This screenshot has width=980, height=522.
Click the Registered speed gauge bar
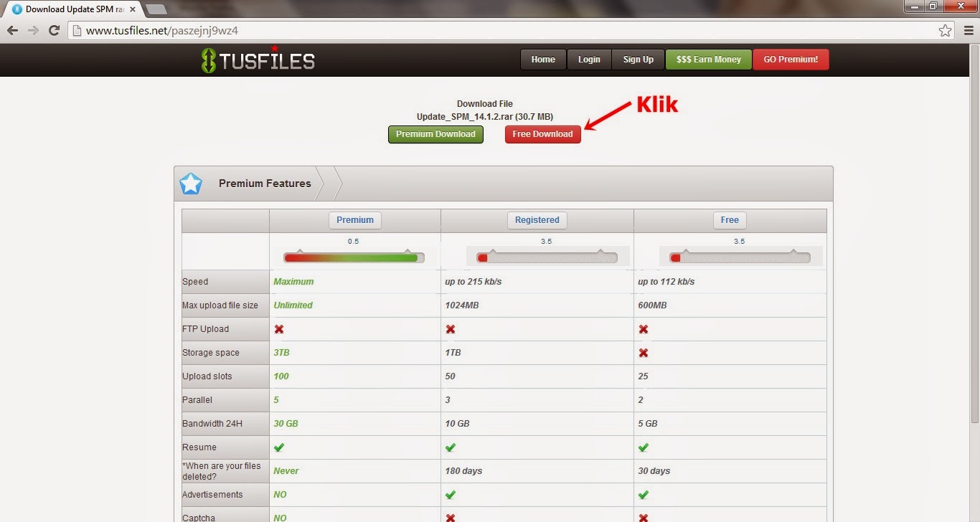547,257
